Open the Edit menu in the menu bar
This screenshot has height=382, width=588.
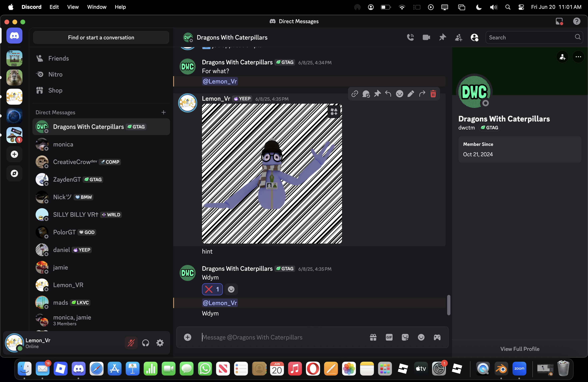pyautogui.click(x=54, y=7)
